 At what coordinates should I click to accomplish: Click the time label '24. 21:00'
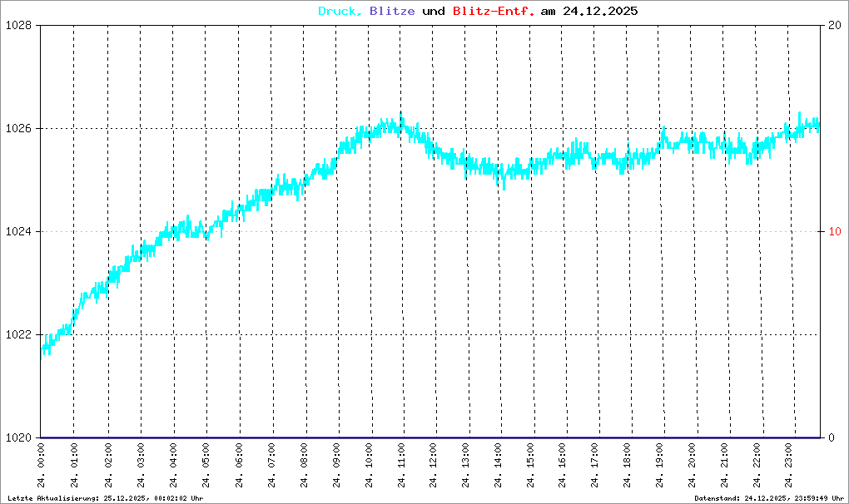[x=724, y=466]
